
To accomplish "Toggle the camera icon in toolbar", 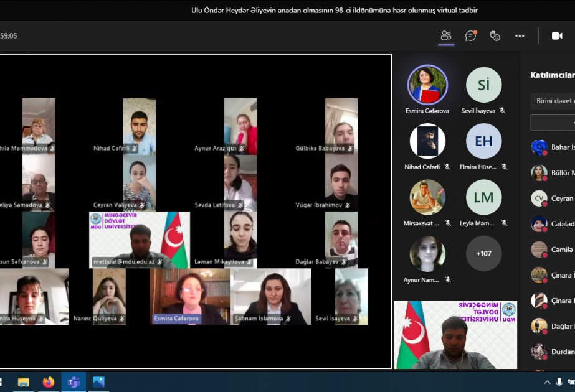I will coord(557,35).
